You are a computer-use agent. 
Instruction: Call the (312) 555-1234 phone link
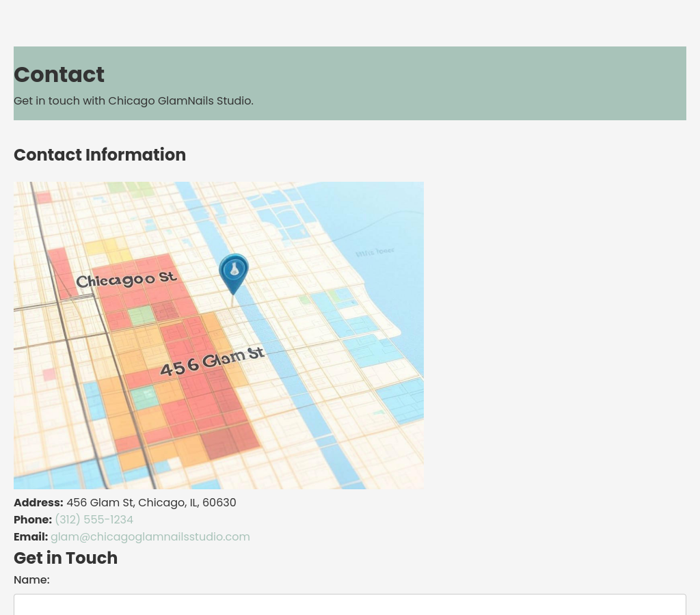94,519
